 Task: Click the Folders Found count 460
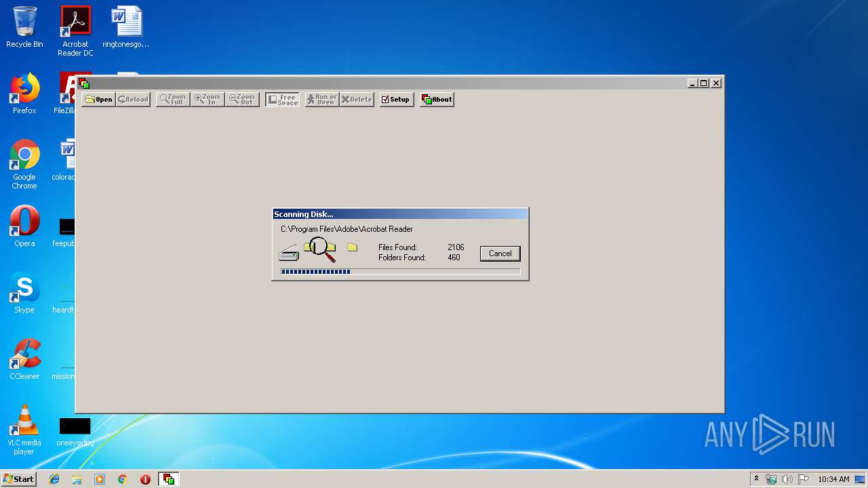pos(454,258)
